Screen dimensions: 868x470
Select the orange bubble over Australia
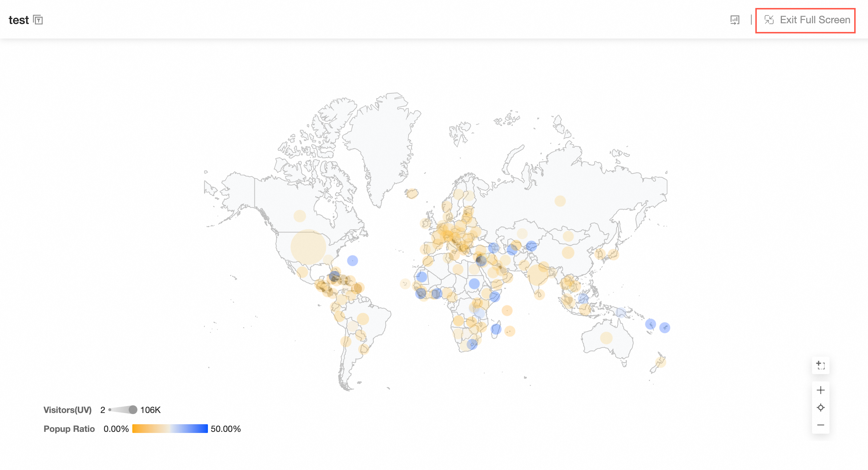(x=606, y=338)
